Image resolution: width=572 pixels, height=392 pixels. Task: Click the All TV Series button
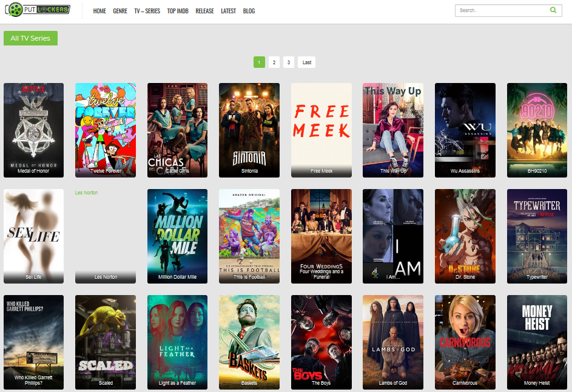31,38
